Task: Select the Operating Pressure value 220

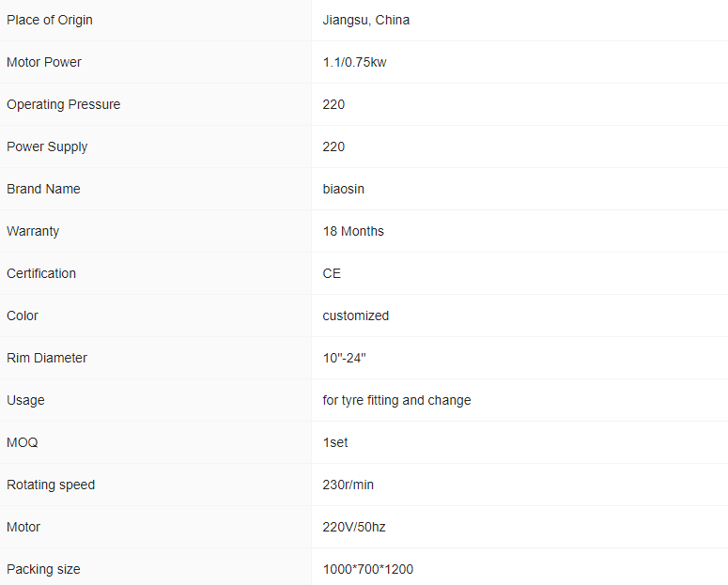Action: pos(333,104)
